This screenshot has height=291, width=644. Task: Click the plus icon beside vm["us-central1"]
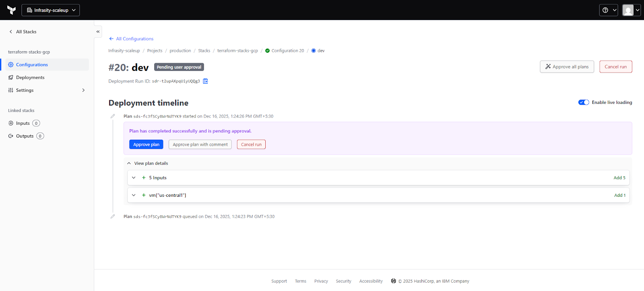(x=144, y=195)
